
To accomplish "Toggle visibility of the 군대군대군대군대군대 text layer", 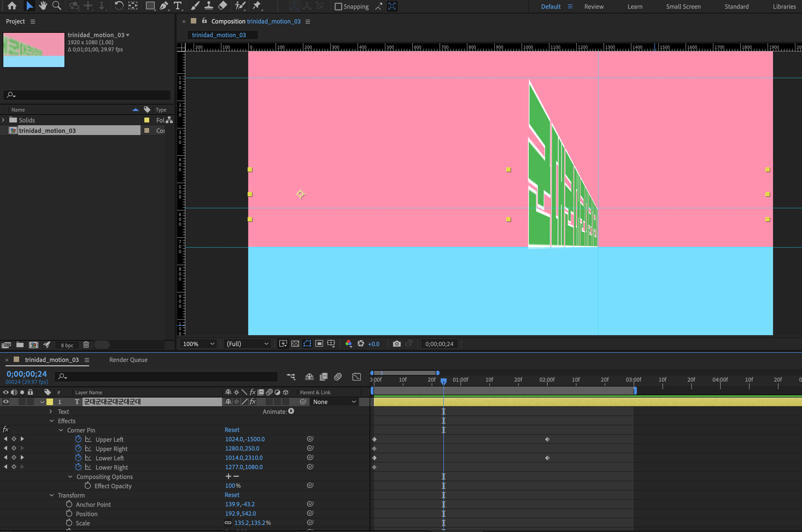I will (5, 402).
